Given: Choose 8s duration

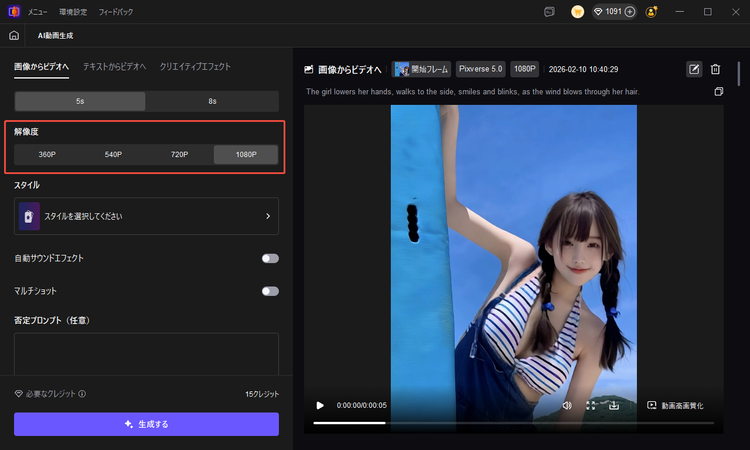Looking at the screenshot, I should [x=212, y=101].
